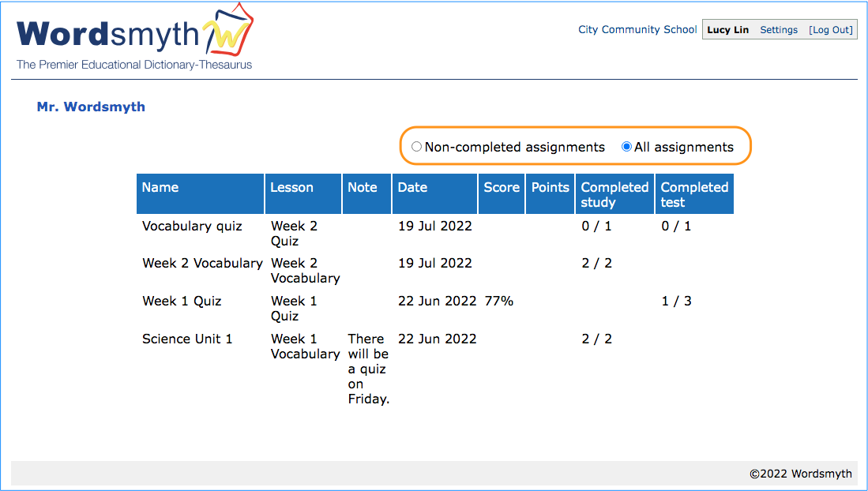Select Non-completed assignments radio button
868x491 pixels.
click(416, 147)
